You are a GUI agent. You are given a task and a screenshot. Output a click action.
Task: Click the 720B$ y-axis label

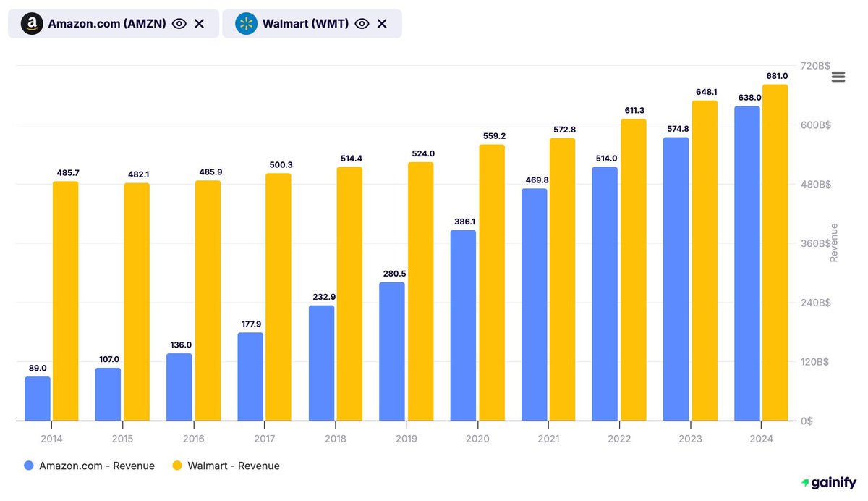[816, 66]
